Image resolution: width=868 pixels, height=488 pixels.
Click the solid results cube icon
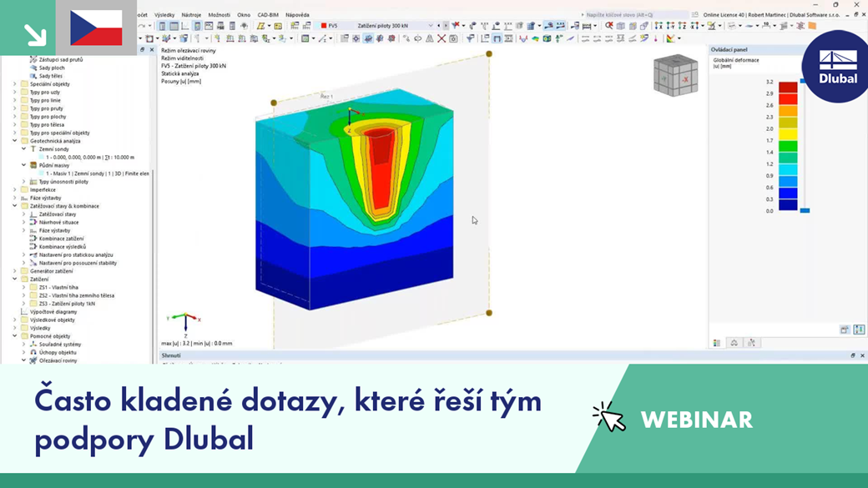pos(547,38)
